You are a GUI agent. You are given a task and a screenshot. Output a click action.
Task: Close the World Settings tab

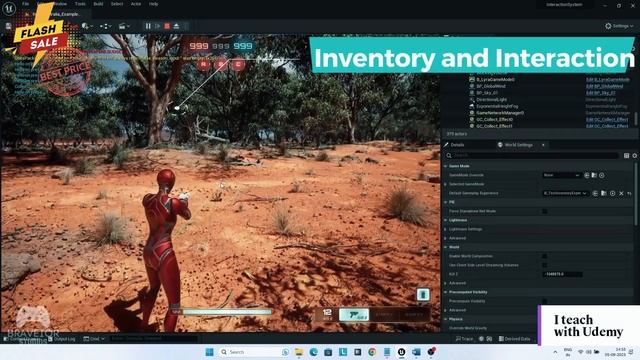tap(543, 145)
